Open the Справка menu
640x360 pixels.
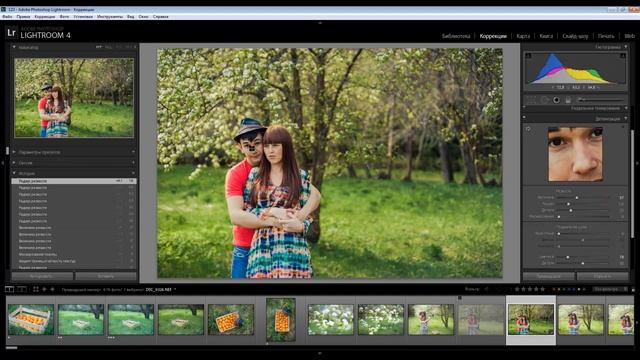[x=160, y=17]
